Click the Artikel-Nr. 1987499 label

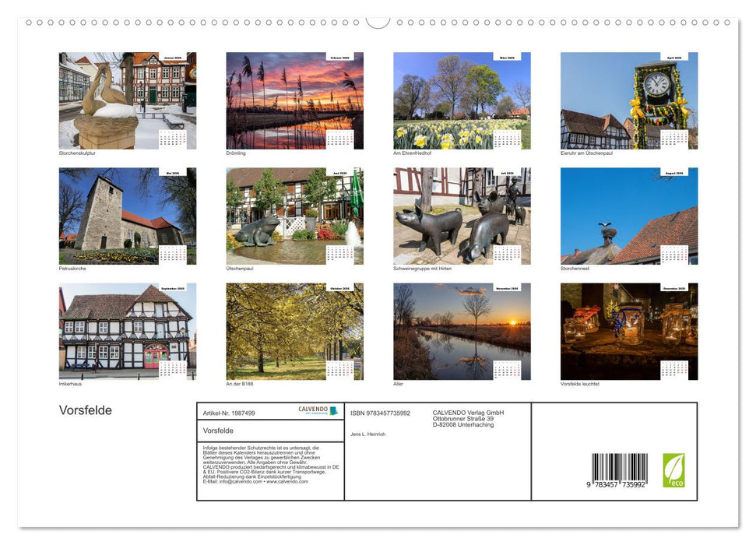click(x=230, y=412)
